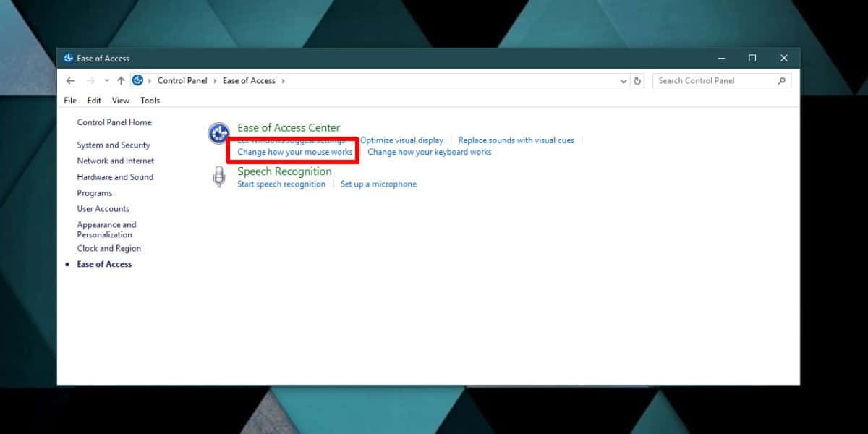Open Clock and Region category
The image size is (868, 434).
(109, 249)
